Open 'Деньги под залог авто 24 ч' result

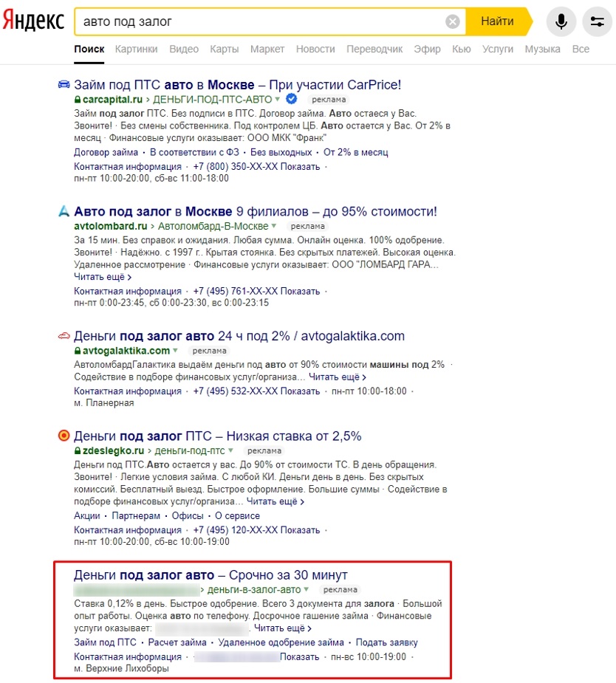239,336
